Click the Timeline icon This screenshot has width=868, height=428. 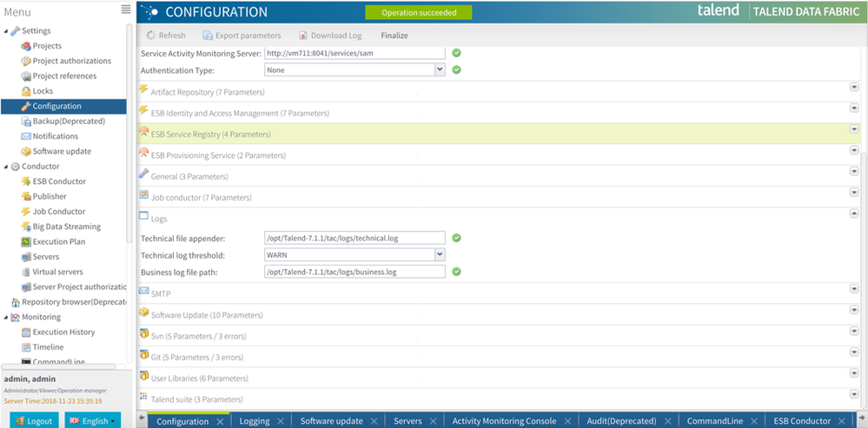pos(26,347)
